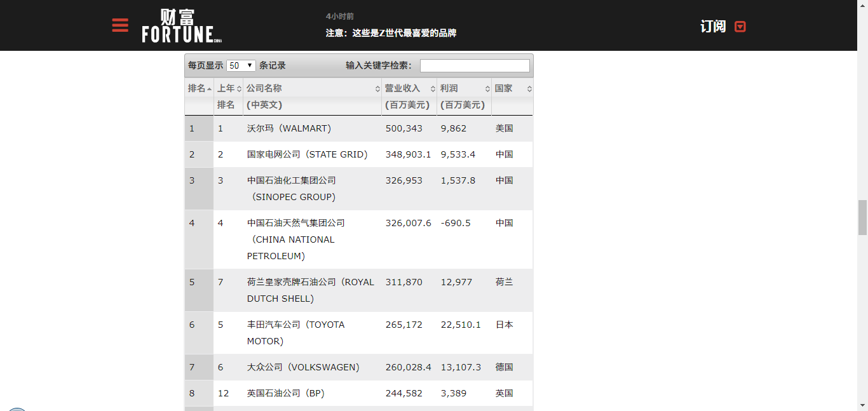
Task: Click 4小时前 timestamp text
Action: coord(340,17)
